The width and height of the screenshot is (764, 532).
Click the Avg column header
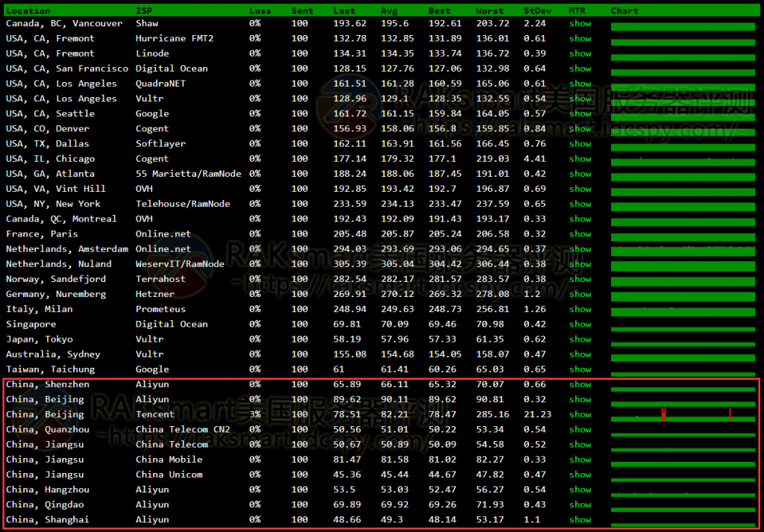click(x=389, y=10)
